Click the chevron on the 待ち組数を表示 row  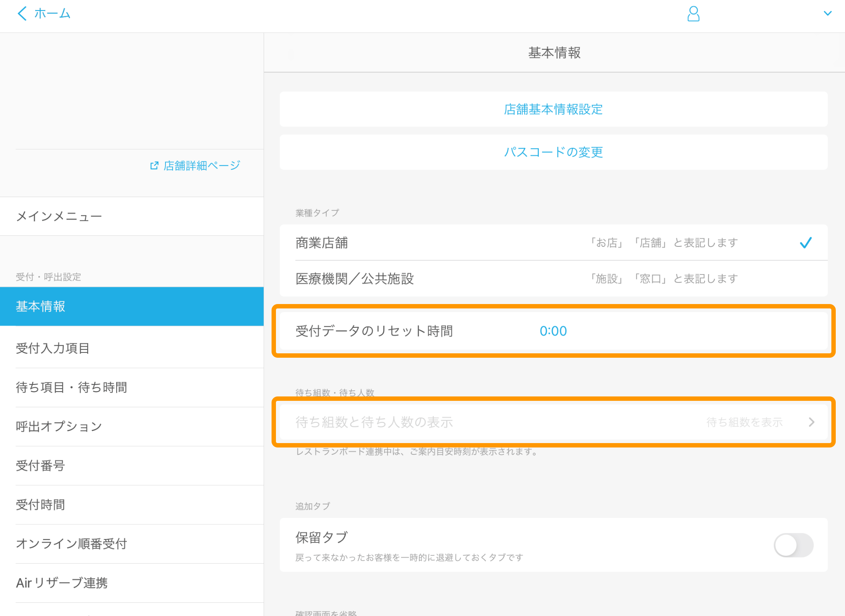(x=812, y=422)
